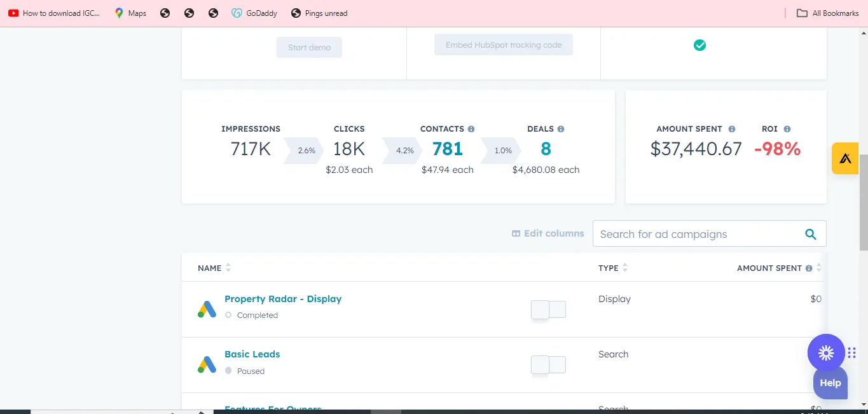Open Property Radar - Display campaign link
Viewport: 868px width, 414px height.
coord(283,299)
